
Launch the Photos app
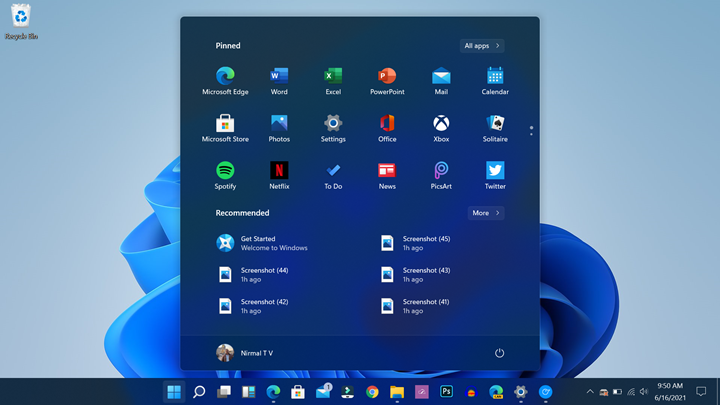[279, 128]
